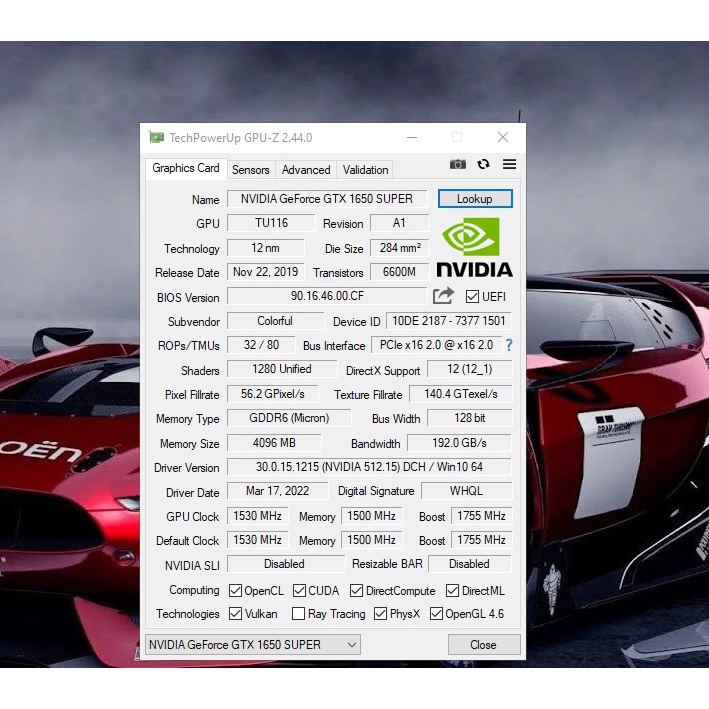Click the Default Clock value 1530 MHz
Viewport: 709px width, 709px height.
257,540
